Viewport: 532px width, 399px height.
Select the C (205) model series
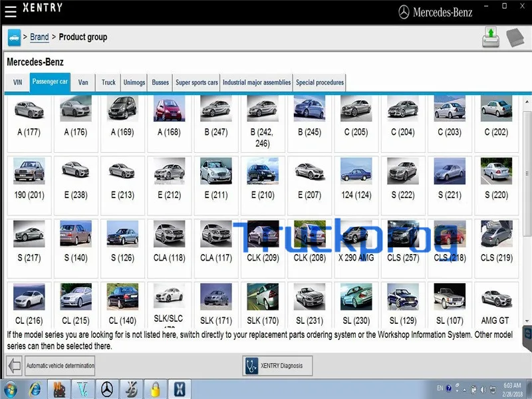click(356, 124)
